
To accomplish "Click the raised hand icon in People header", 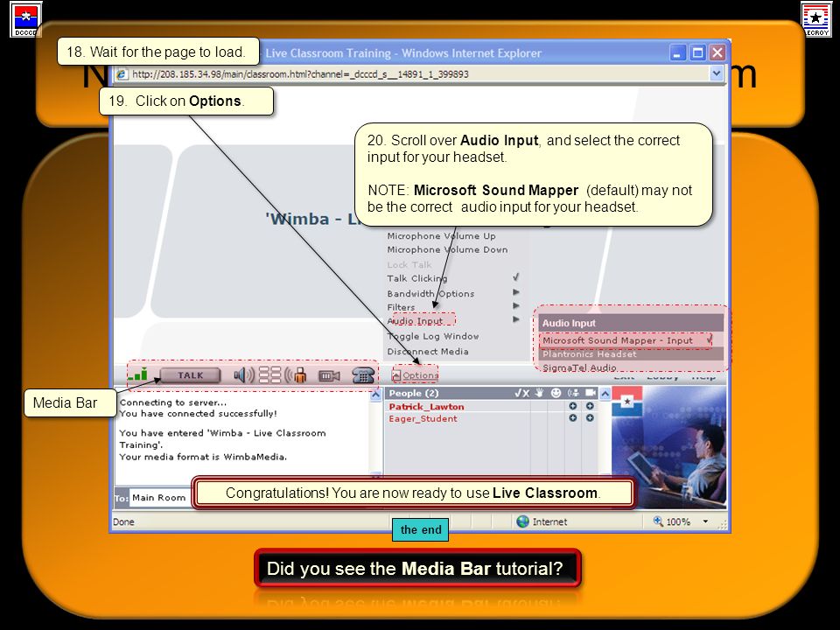I will (540, 393).
